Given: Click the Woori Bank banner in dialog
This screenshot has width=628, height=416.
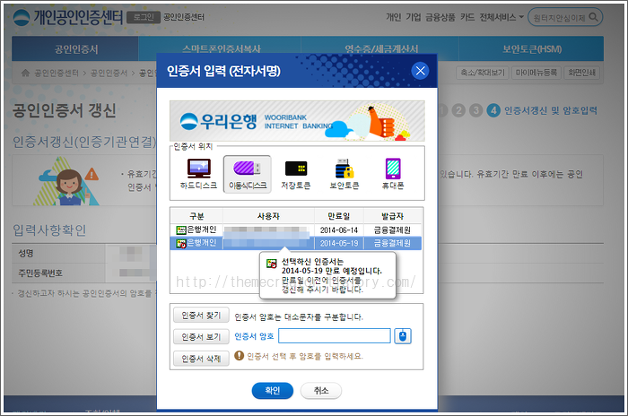Looking at the screenshot, I should (297, 121).
